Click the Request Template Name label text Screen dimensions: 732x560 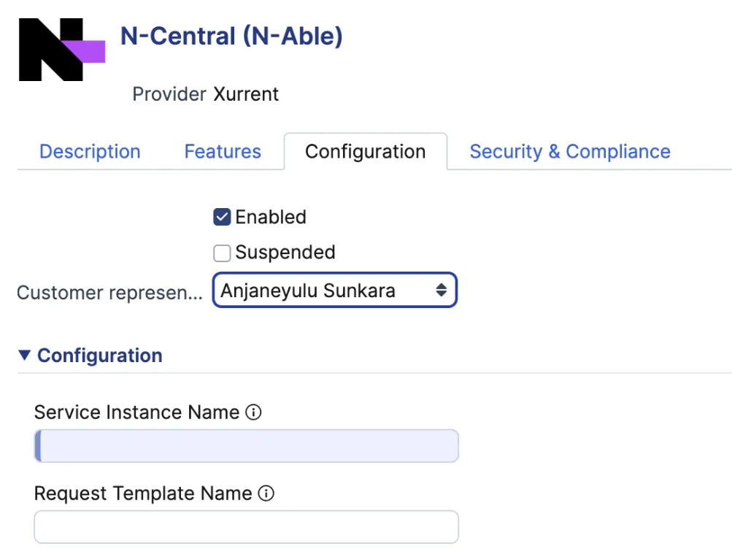click(x=143, y=494)
